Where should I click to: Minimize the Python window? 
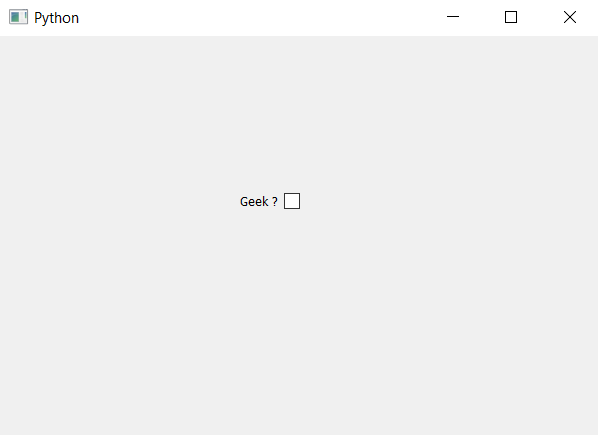[x=453, y=17]
